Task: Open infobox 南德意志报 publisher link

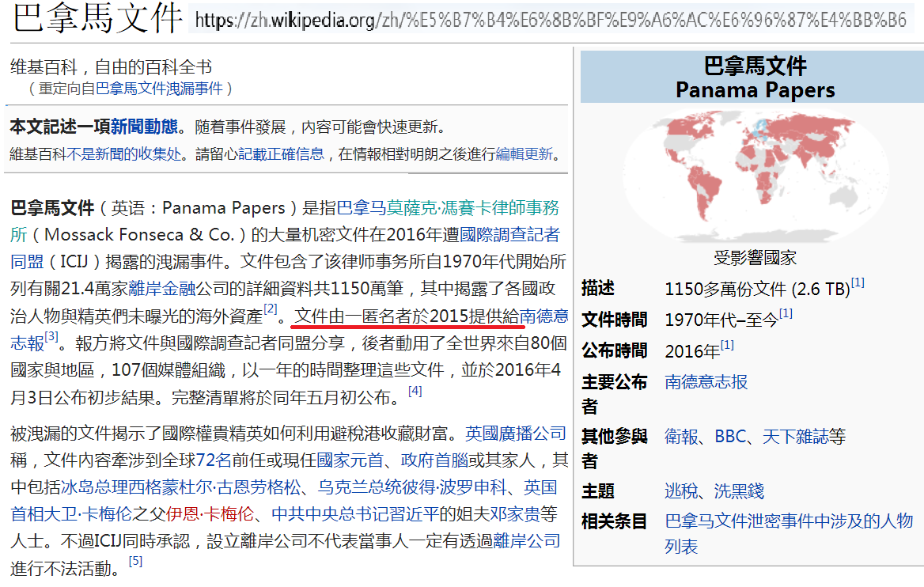Action: coord(706,382)
